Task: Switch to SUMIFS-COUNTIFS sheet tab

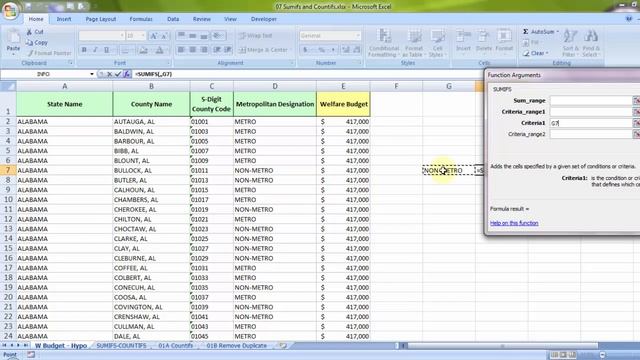Action: 121,346
